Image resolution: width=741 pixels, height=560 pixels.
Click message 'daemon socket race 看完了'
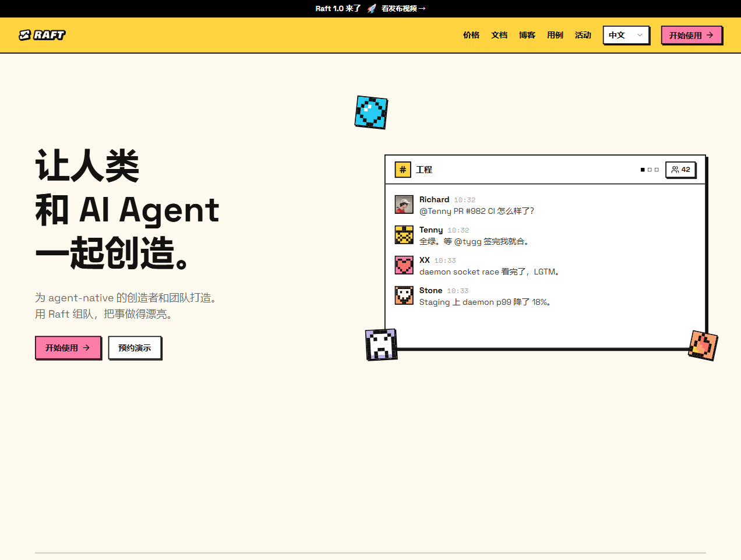click(x=489, y=272)
